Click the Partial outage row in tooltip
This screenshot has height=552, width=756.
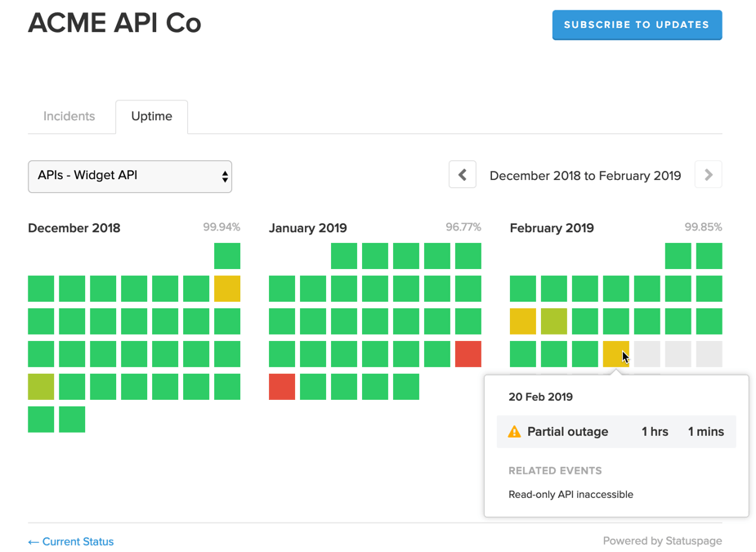point(616,431)
